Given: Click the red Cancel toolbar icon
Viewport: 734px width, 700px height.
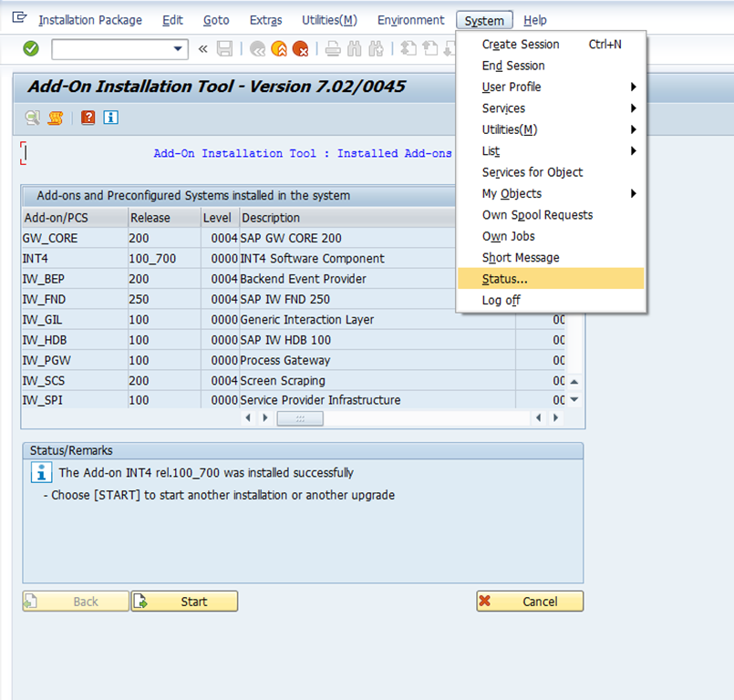Looking at the screenshot, I should [x=299, y=48].
